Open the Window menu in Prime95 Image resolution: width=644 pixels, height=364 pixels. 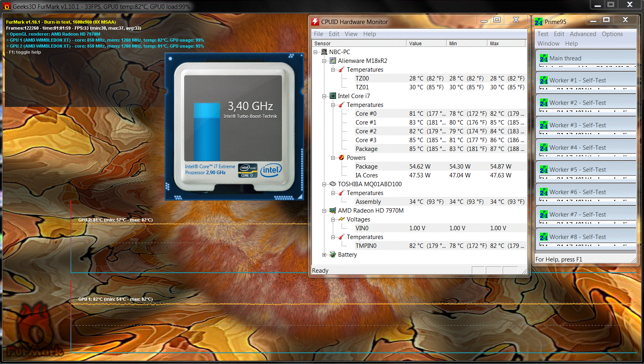point(548,44)
